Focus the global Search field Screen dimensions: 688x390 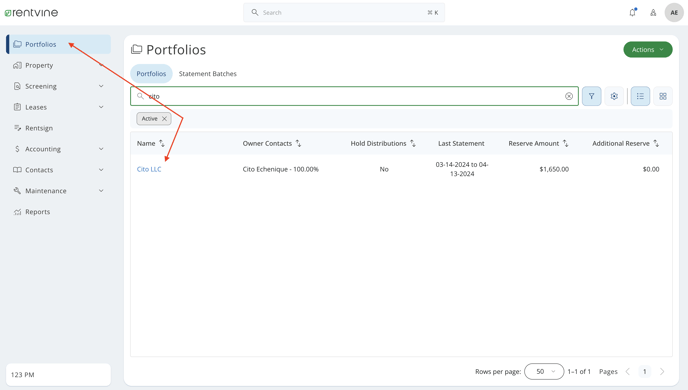tap(344, 13)
